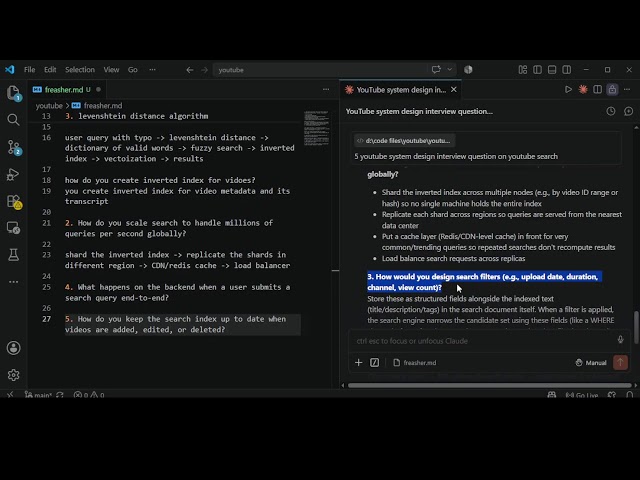Change the Manual permission mode
Screen dimensions: 640x480
(x=591, y=362)
